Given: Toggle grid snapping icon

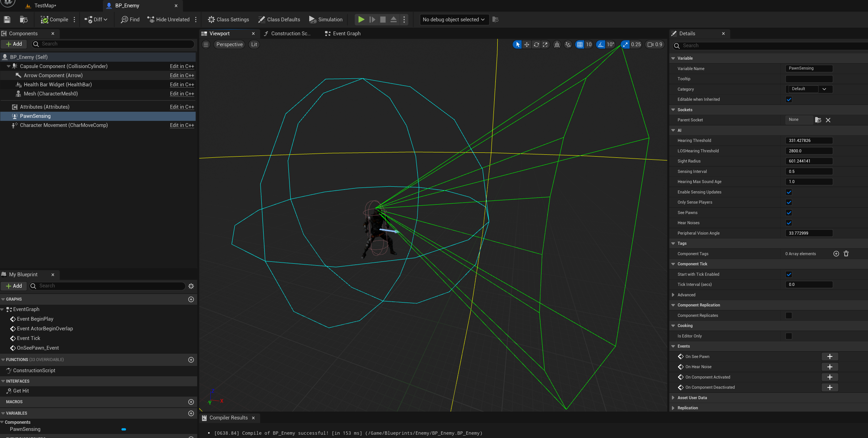Looking at the screenshot, I should [580, 44].
